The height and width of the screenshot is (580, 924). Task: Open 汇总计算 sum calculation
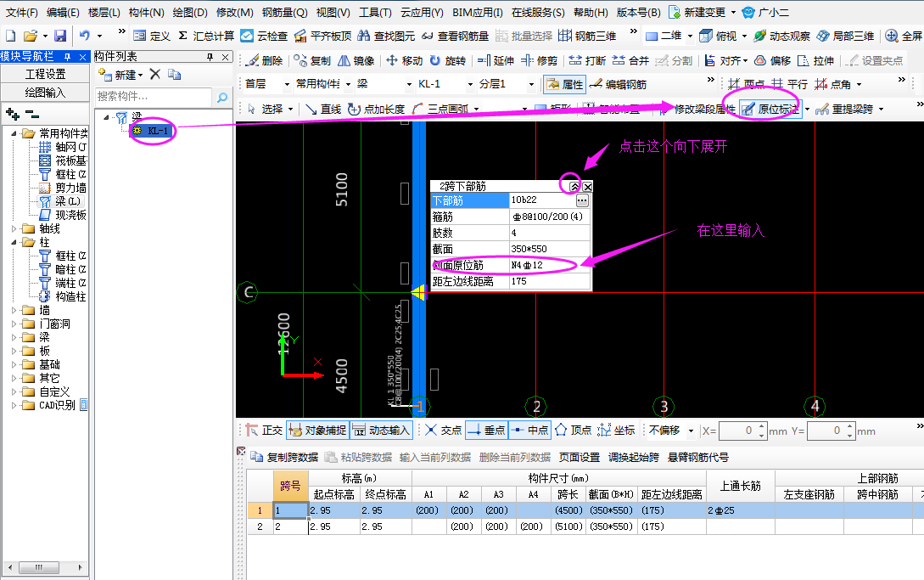coord(206,36)
